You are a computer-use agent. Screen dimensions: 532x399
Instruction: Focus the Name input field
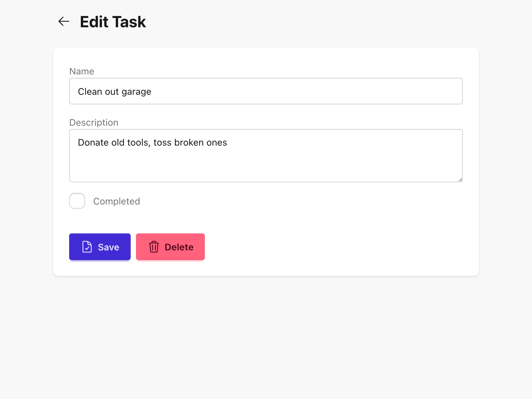coord(266,91)
